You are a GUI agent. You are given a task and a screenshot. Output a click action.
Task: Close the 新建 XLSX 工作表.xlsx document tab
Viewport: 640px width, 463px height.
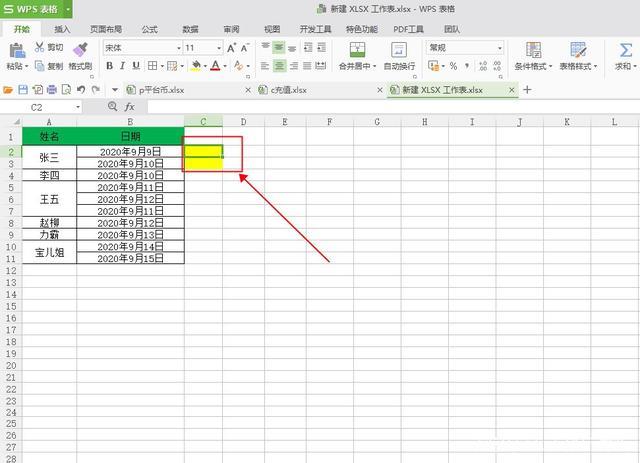[x=511, y=90]
